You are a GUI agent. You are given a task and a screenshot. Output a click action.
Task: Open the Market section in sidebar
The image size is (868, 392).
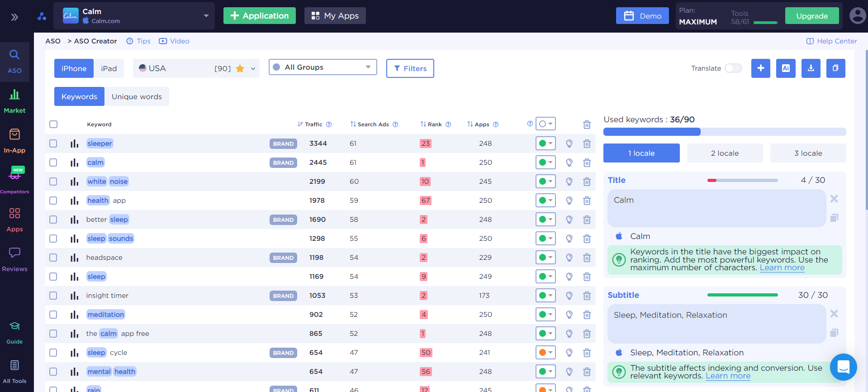14,101
